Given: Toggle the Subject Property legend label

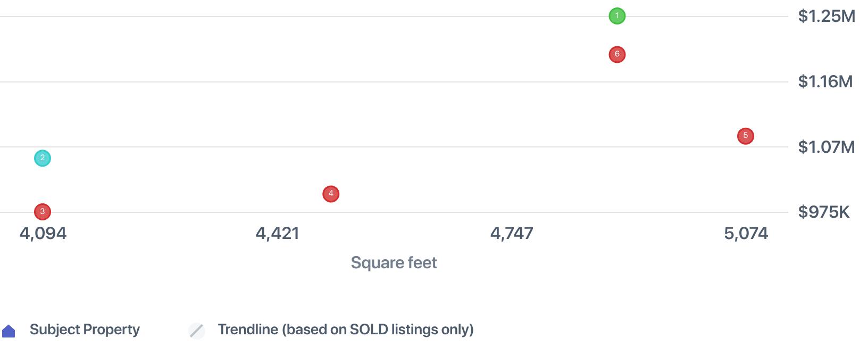Looking at the screenshot, I should pyautogui.click(x=85, y=329).
